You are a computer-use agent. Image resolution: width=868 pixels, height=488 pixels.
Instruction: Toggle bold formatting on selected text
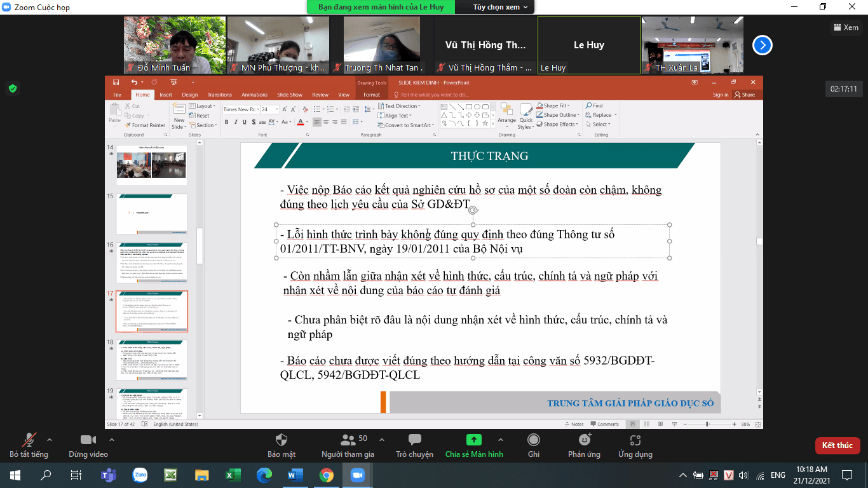pyautogui.click(x=226, y=121)
